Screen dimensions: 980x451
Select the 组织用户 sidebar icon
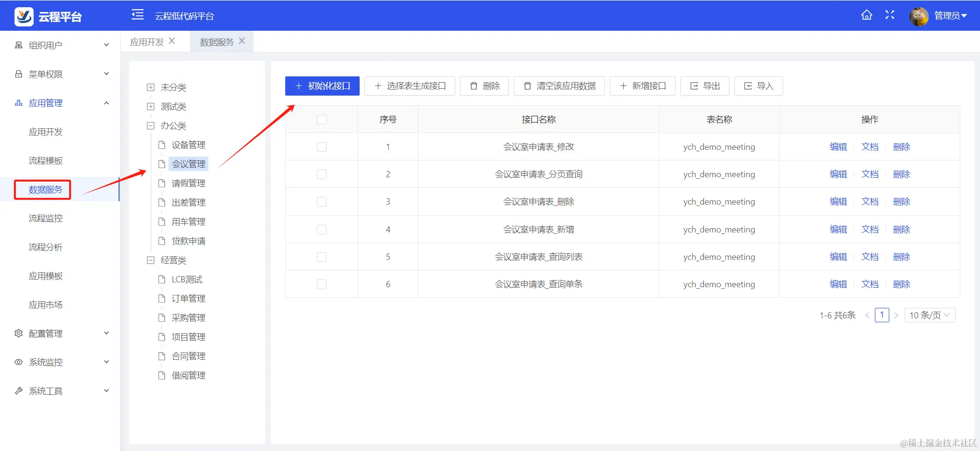pos(18,45)
